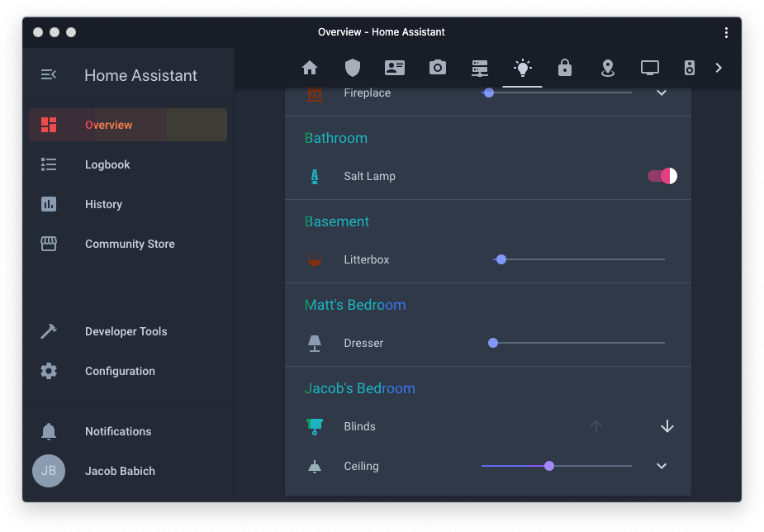The width and height of the screenshot is (764, 532).
Task: Open the Home tab icon
Action: click(310, 68)
